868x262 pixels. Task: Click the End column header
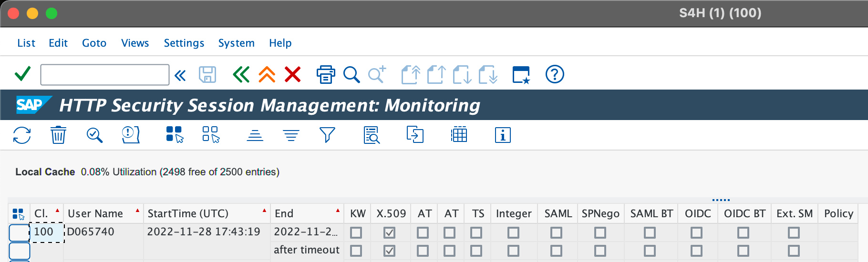[308, 213]
